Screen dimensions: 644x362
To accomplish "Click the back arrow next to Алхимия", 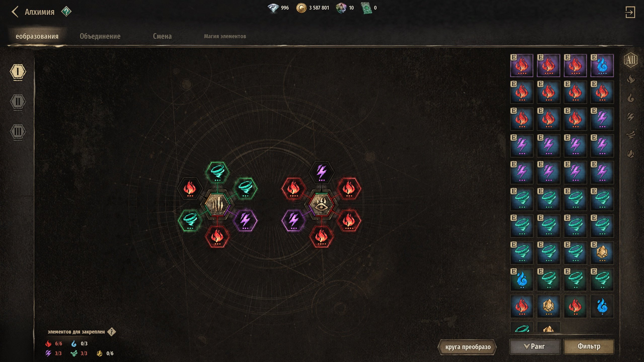I will (15, 12).
